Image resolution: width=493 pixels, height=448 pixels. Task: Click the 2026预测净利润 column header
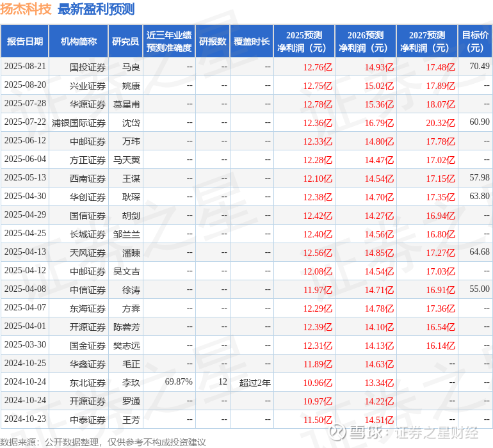coord(366,42)
